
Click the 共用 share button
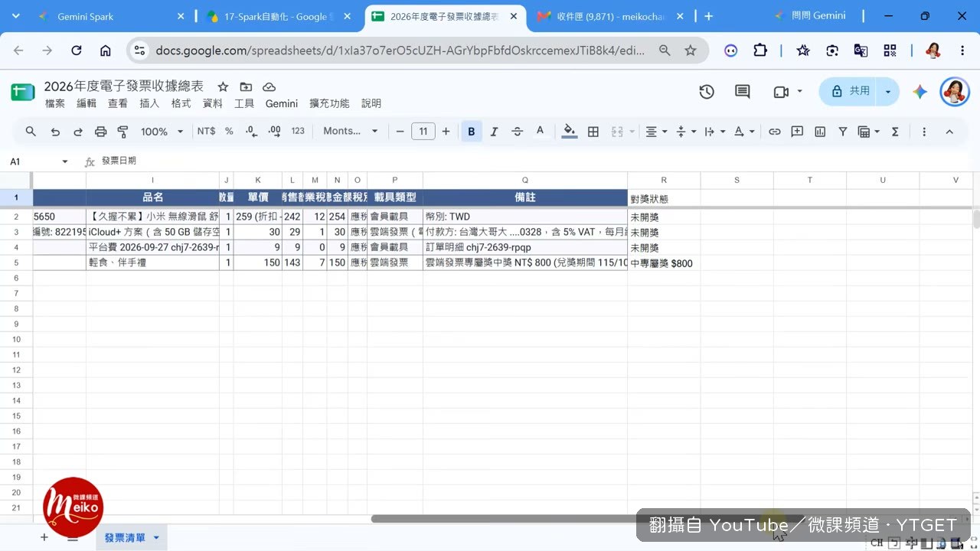(850, 92)
